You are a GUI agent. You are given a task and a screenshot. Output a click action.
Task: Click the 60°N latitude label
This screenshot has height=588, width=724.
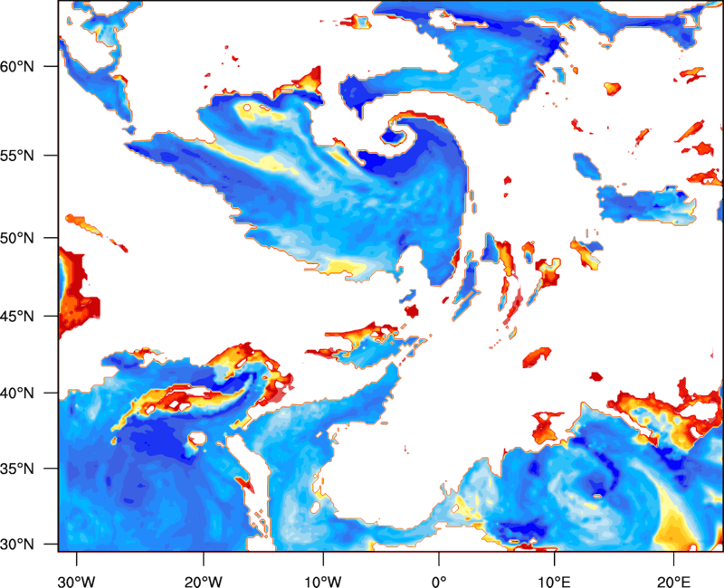[17, 66]
